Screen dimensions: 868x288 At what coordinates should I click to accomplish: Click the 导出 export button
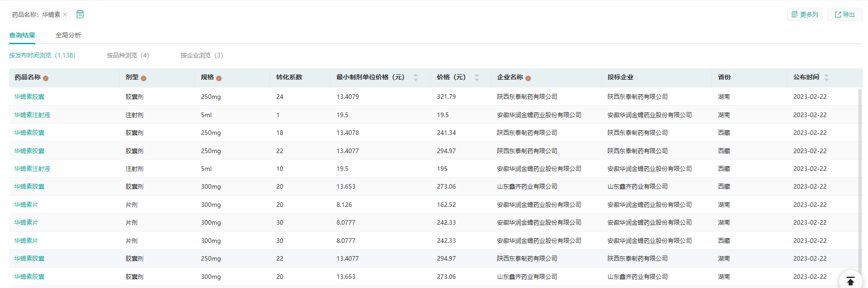(844, 15)
